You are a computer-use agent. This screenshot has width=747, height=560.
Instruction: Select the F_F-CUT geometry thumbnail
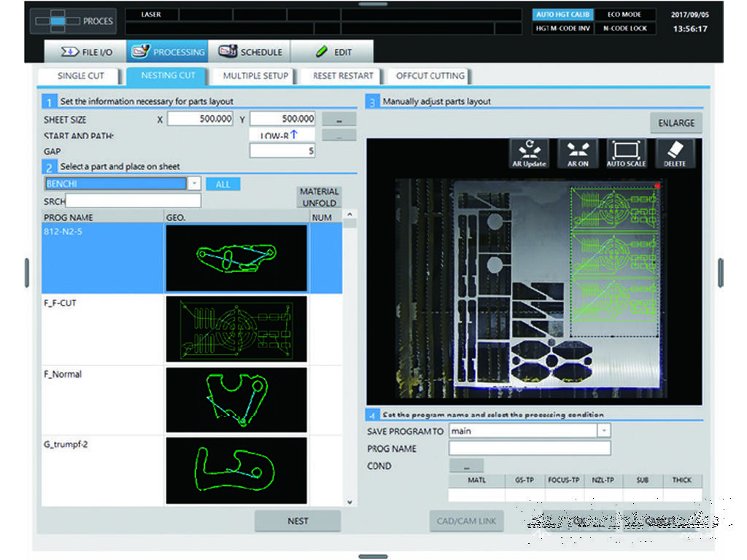coord(236,330)
